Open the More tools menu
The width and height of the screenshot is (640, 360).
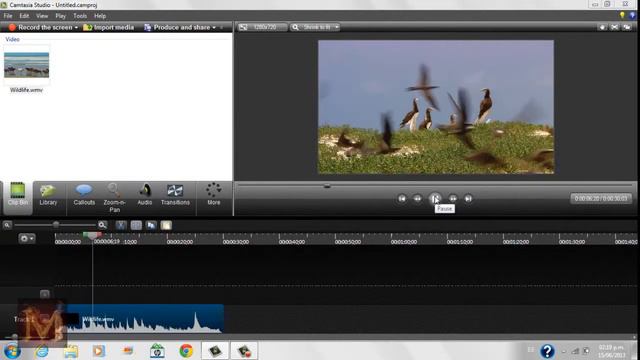point(213,194)
